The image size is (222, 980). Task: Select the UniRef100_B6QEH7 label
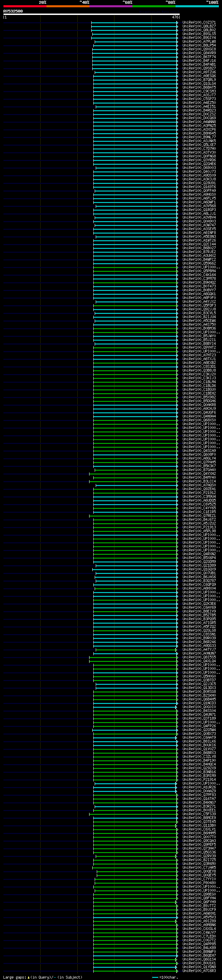(x=199, y=956)
